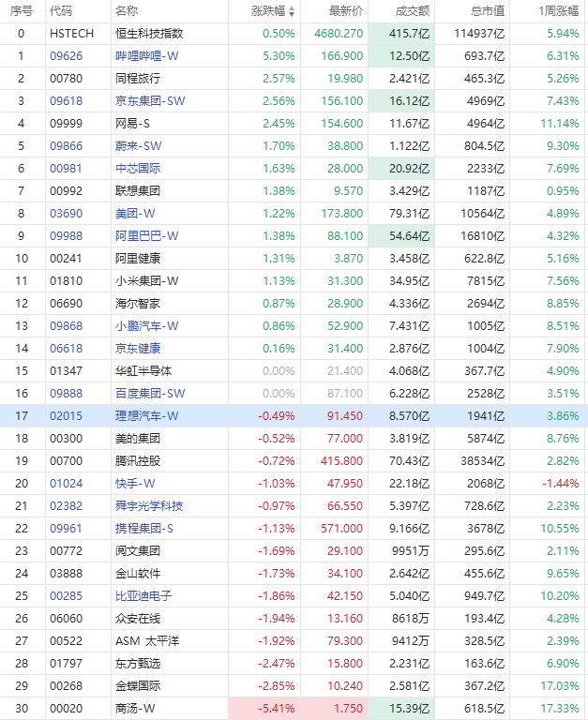This screenshot has height=720, width=588.
Task: Open 比亚迪电子 stock link
Action: click(143, 596)
